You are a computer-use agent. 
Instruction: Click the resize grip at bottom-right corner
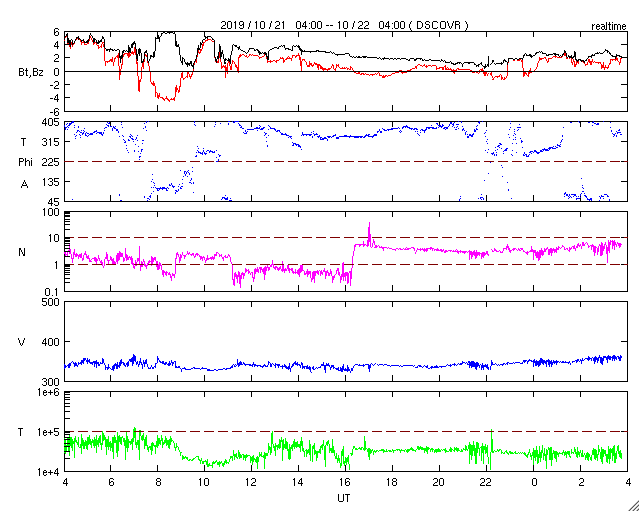(x=633, y=505)
